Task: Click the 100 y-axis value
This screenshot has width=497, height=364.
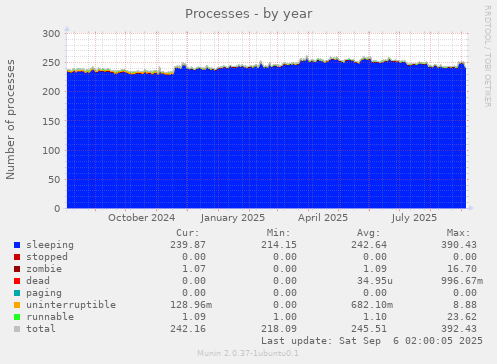Action: click(x=51, y=150)
